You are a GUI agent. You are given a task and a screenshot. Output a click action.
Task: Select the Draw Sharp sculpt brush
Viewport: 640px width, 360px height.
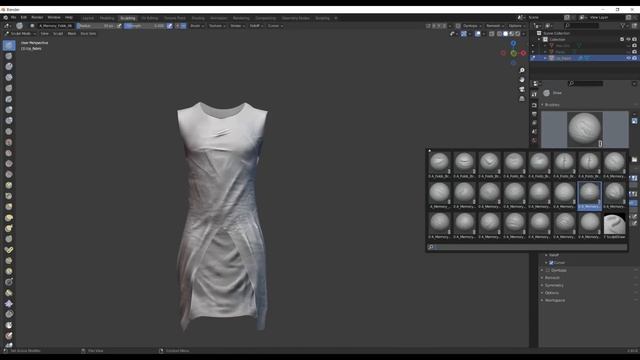click(x=9, y=56)
